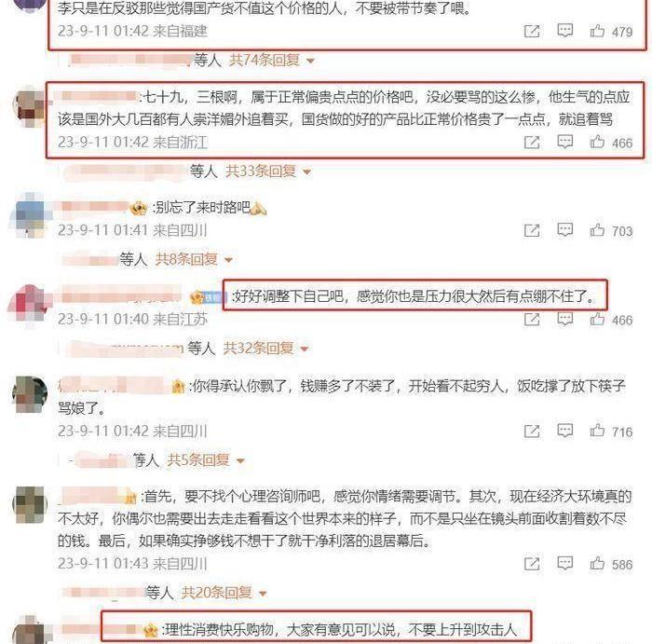This screenshot has height=644, width=652.
Task: Like the Sichuan comment with 586 likes
Action: (x=597, y=564)
